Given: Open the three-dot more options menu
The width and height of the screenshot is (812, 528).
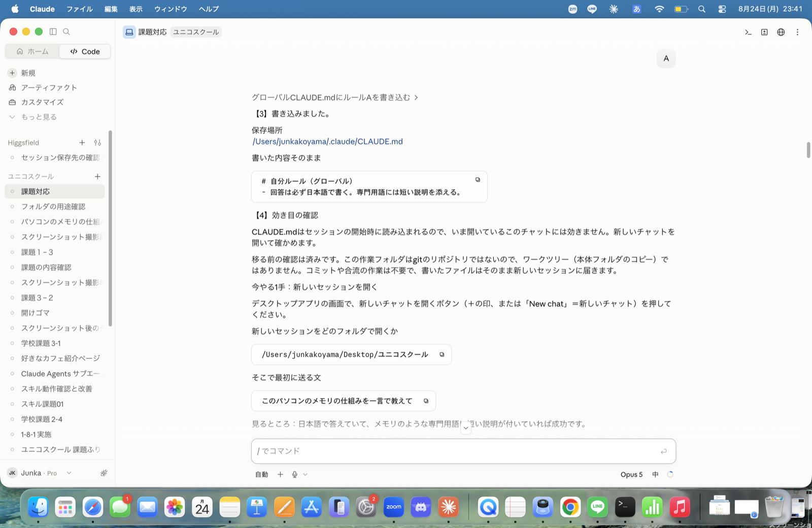Looking at the screenshot, I should tap(797, 32).
